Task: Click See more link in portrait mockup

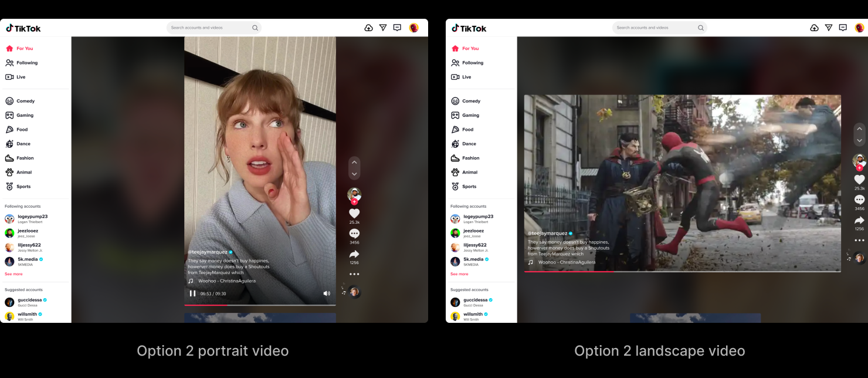Action: click(13, 274)
